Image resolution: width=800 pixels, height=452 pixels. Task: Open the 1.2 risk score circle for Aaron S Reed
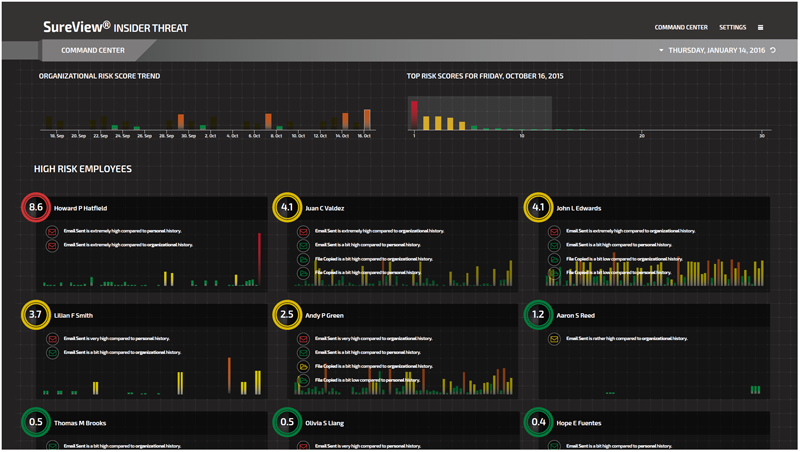coord(538,315)
